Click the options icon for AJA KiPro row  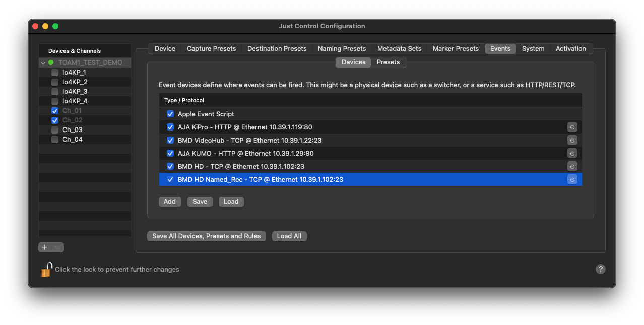tap(572, 127)
